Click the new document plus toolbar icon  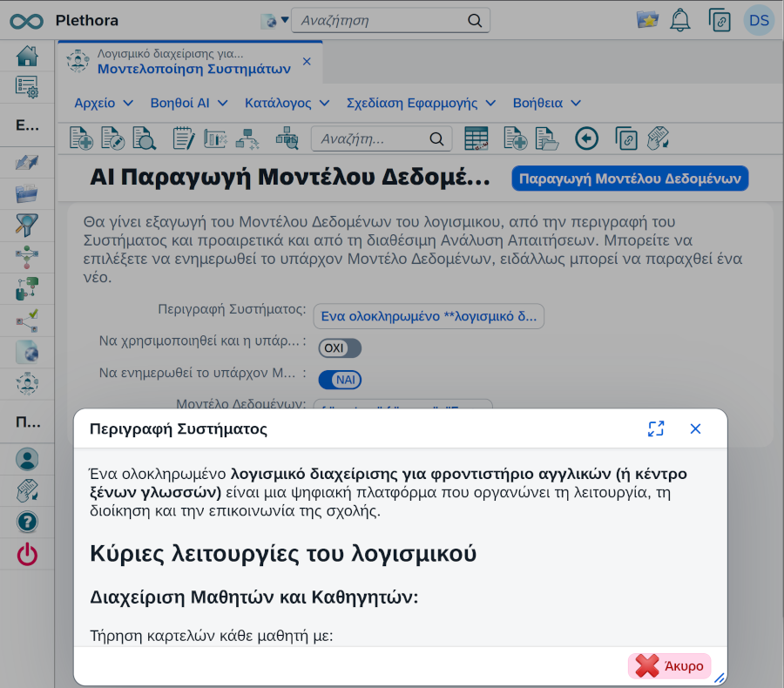click(81, 138)
